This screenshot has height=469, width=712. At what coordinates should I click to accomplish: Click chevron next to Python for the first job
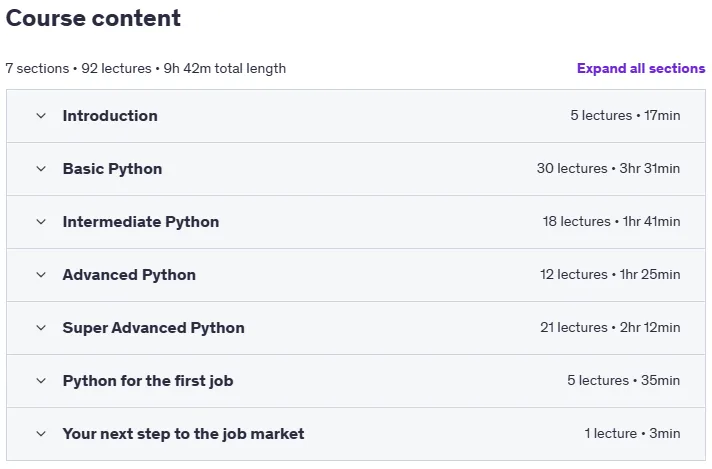[x=41, y=380]
